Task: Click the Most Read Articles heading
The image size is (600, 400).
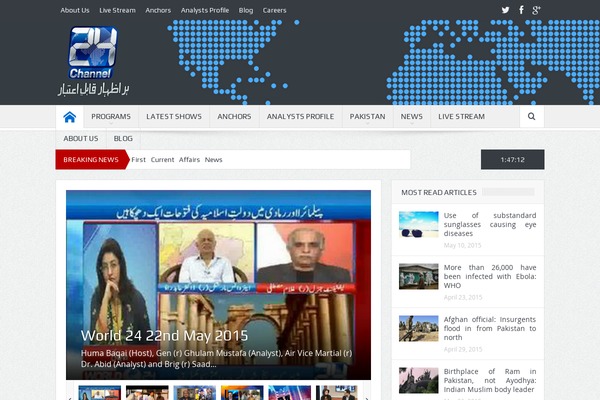Action: click(x=439, y=193)
